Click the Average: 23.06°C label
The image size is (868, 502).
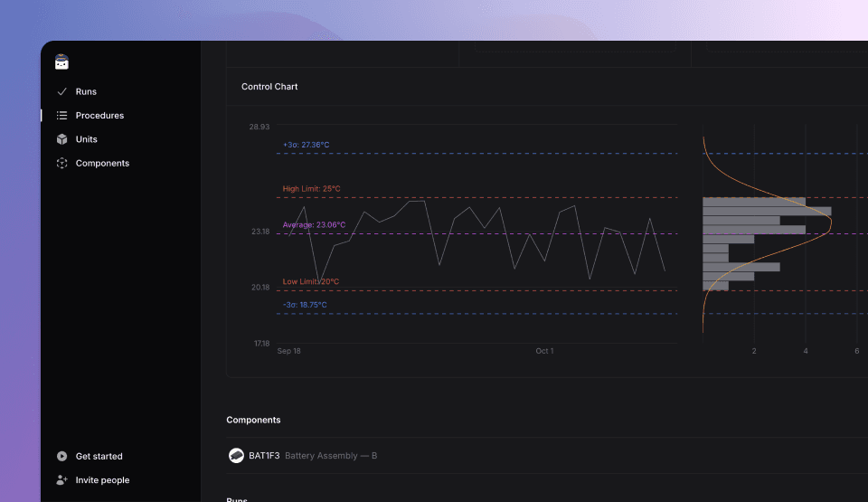[314, 224]
